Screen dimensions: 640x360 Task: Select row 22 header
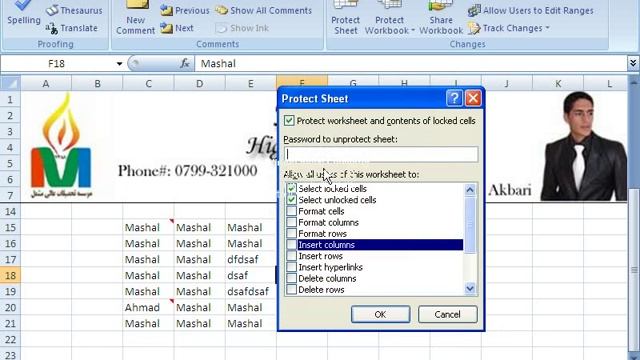[10, 340]
